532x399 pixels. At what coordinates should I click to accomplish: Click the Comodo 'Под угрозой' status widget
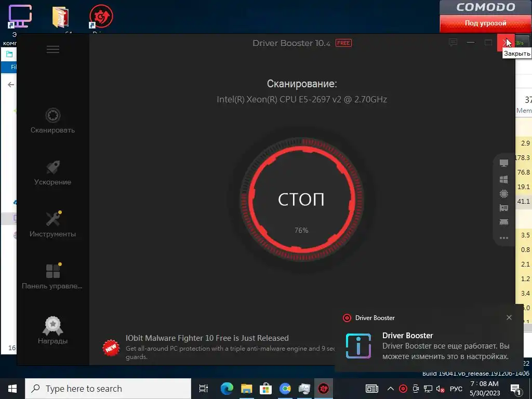pyautogui.click(x=486, y=23)
